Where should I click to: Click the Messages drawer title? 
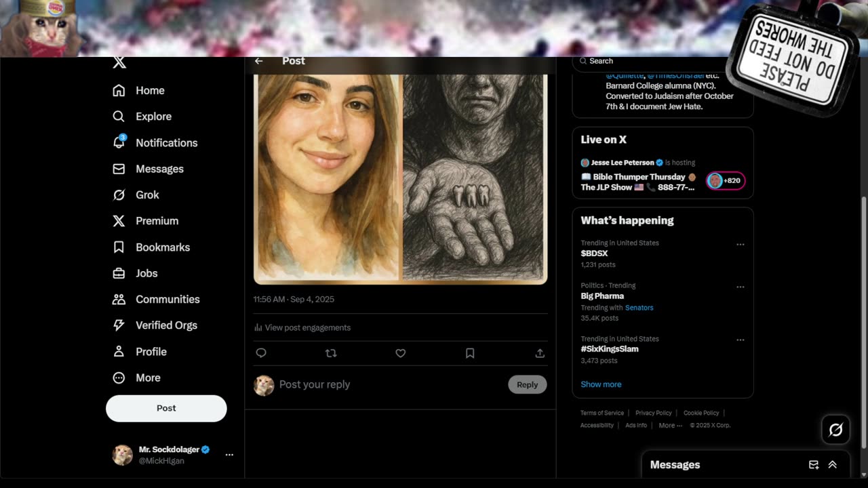pos(675,465)
